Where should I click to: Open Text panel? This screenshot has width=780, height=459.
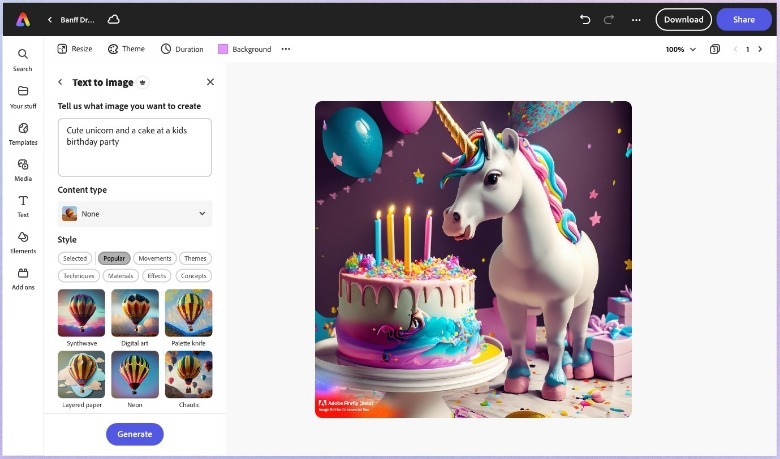click(23, 206)
